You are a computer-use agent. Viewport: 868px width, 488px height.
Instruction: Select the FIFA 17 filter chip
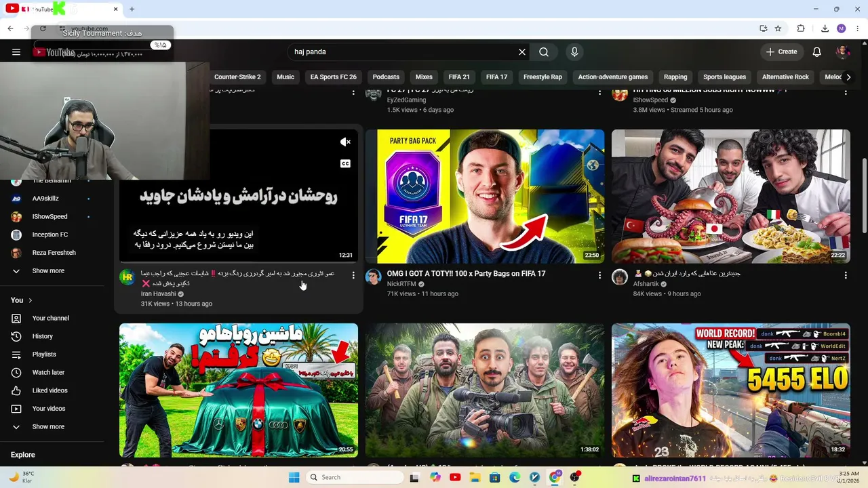coord(496,77)
